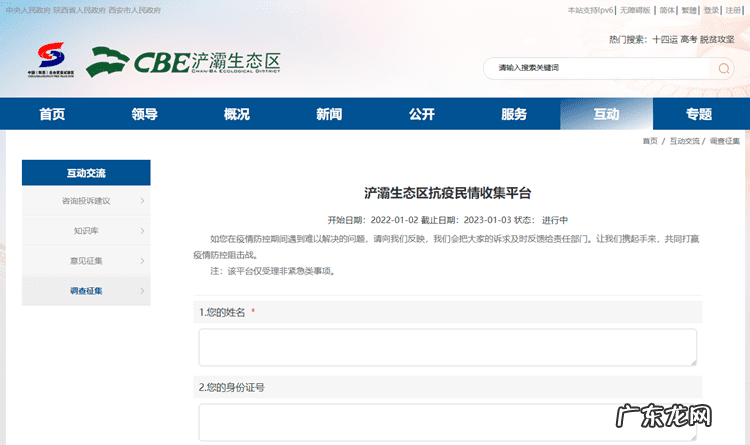Click the search keyword input field

click(x=600, y=69)
